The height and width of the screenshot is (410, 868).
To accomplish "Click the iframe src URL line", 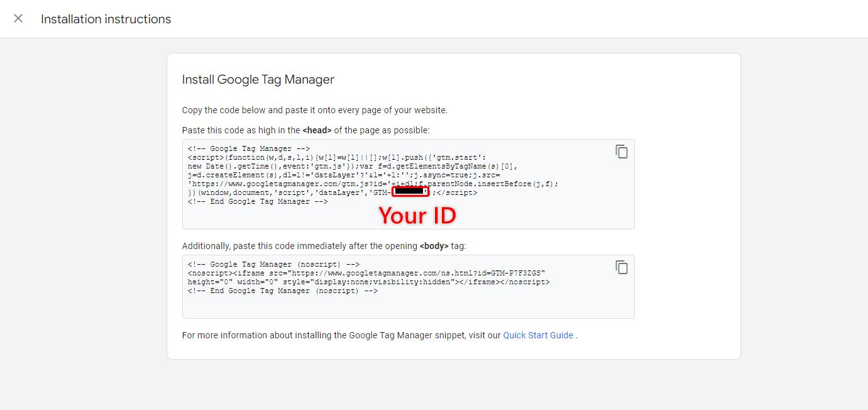I will (366, 274).
